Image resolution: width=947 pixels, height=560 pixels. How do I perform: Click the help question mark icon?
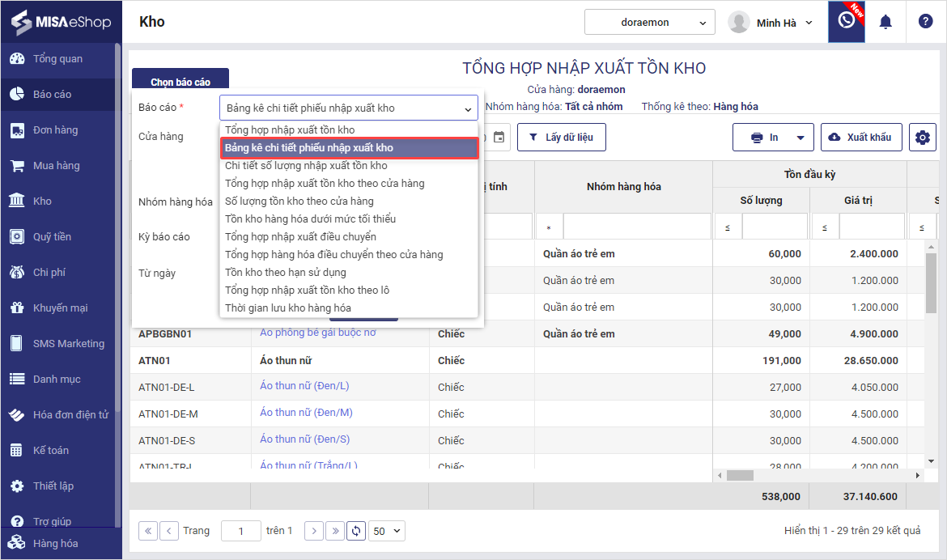[925, 22]
